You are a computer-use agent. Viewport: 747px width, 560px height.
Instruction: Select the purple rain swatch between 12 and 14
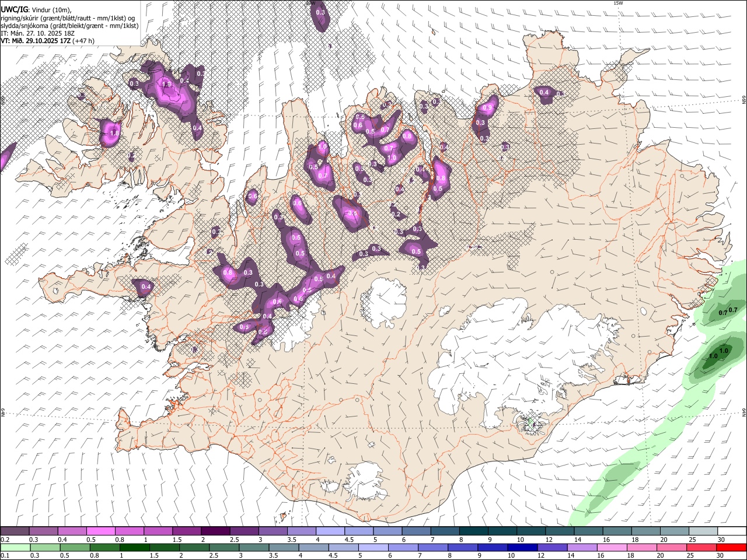(552, 548)
